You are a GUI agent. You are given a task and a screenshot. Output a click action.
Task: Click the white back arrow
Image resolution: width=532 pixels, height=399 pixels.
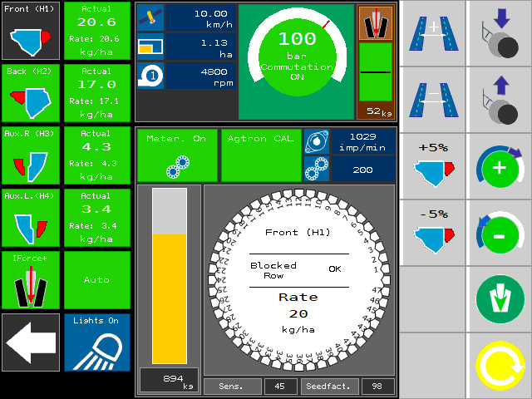pyautogui.click(x=31, y=342)
